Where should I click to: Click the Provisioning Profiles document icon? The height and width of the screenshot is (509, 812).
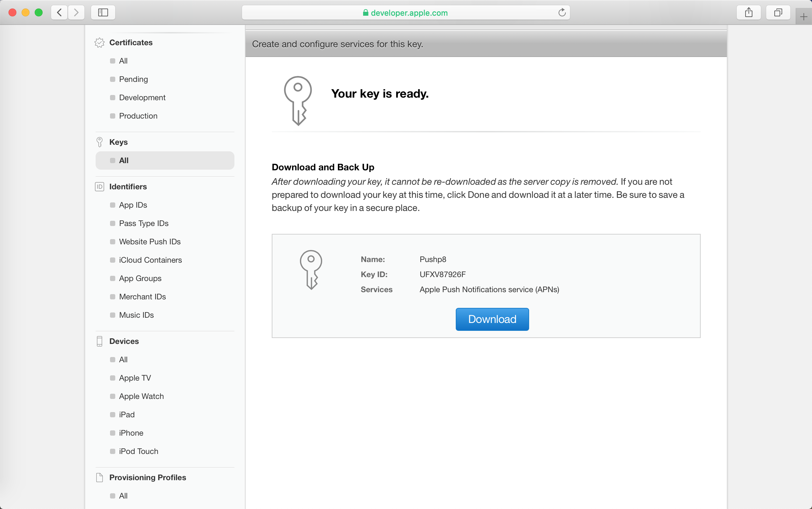[100, 478]
